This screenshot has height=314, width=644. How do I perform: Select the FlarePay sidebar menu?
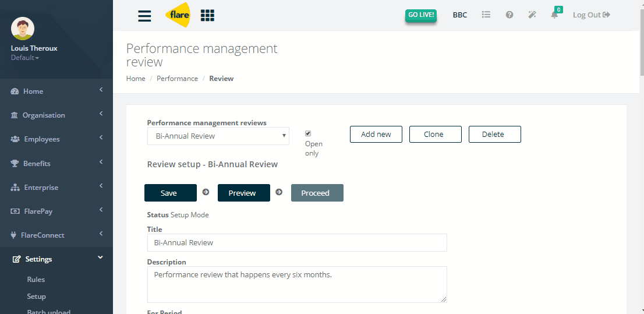tap(56, 211)
